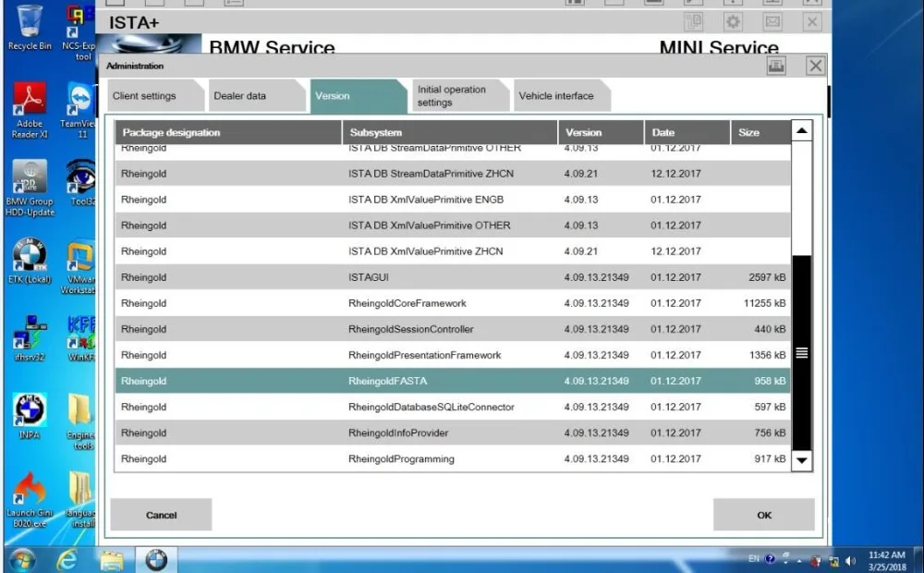Select the RheingoldPresentationFramework row
This screenshot has height=573, width=924.
[x=453, y=355]
